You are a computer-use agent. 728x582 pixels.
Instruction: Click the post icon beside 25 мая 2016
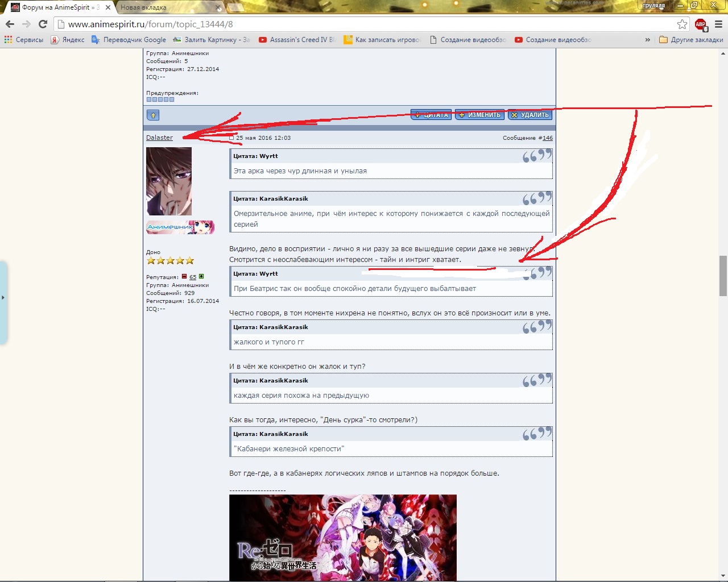tap(231, 138)
